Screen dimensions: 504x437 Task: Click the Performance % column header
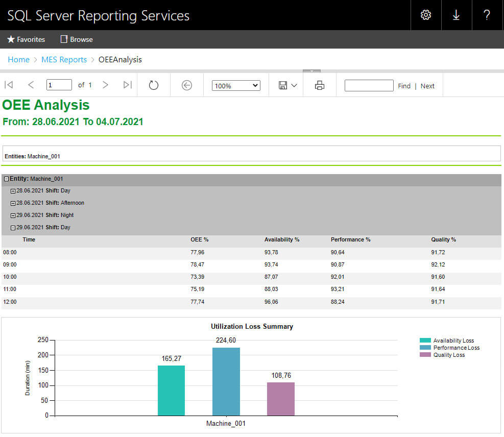[x=350, y=240]
